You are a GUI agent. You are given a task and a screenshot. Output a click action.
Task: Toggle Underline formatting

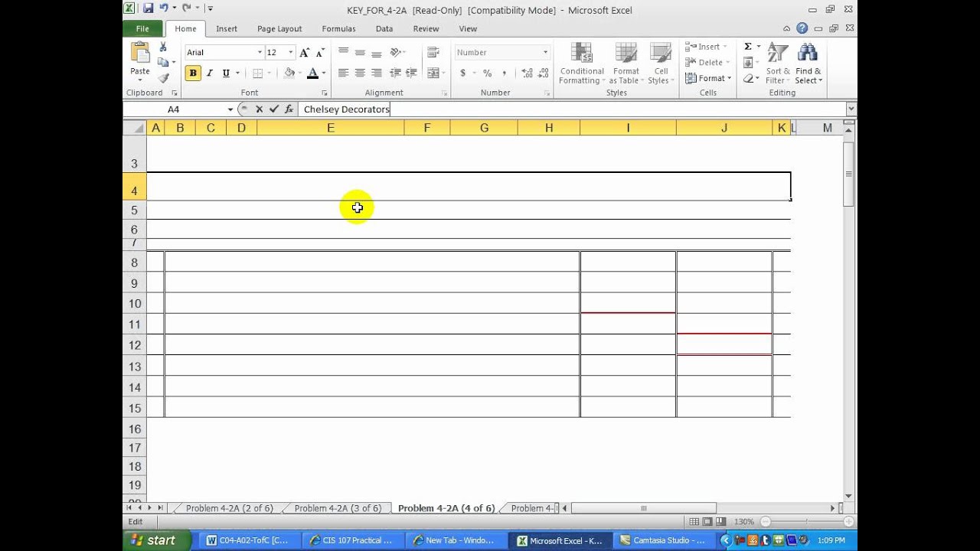click(225, 73)
